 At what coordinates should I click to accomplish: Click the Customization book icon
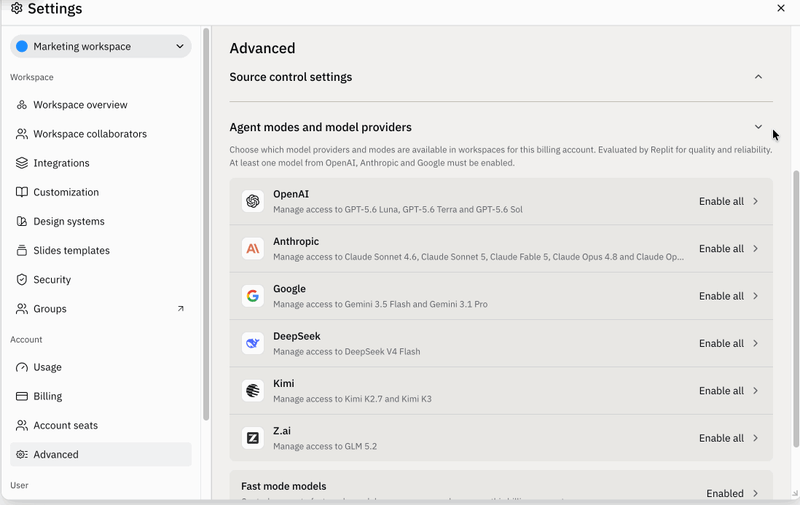[21, 192]
